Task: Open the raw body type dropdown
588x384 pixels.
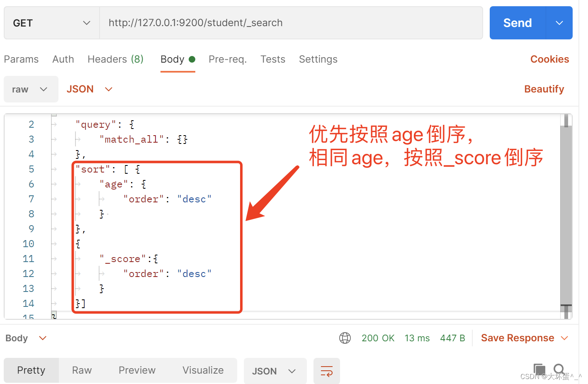Action: pyautogui.click(x=31, y=89)
